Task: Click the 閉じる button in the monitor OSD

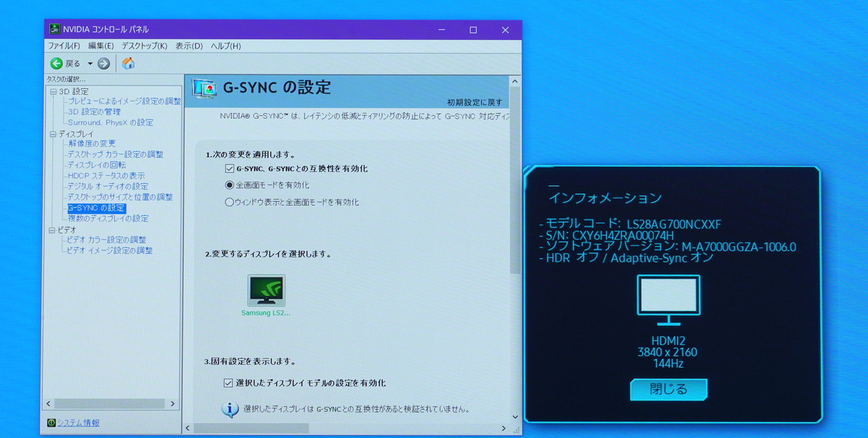Action: [x=668, y=389]
